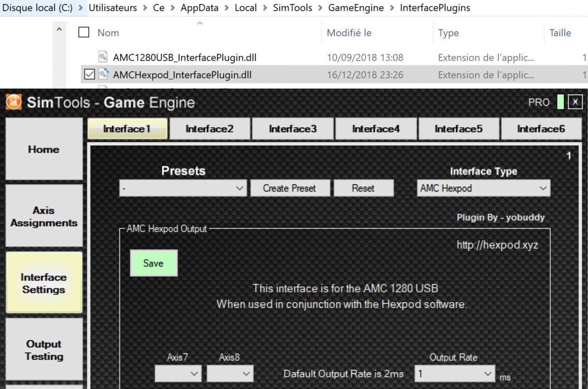Expand breadcrumb chevron after Utilisateurs
The image size is (588, 389).
[145, 8]
